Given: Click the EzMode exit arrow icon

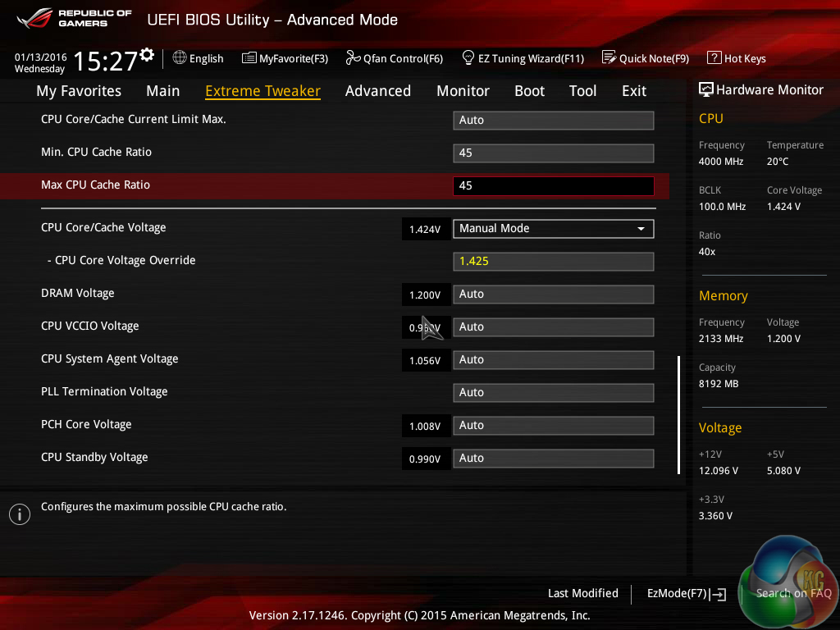Looking at the screenshot, I should coord(719,594).
